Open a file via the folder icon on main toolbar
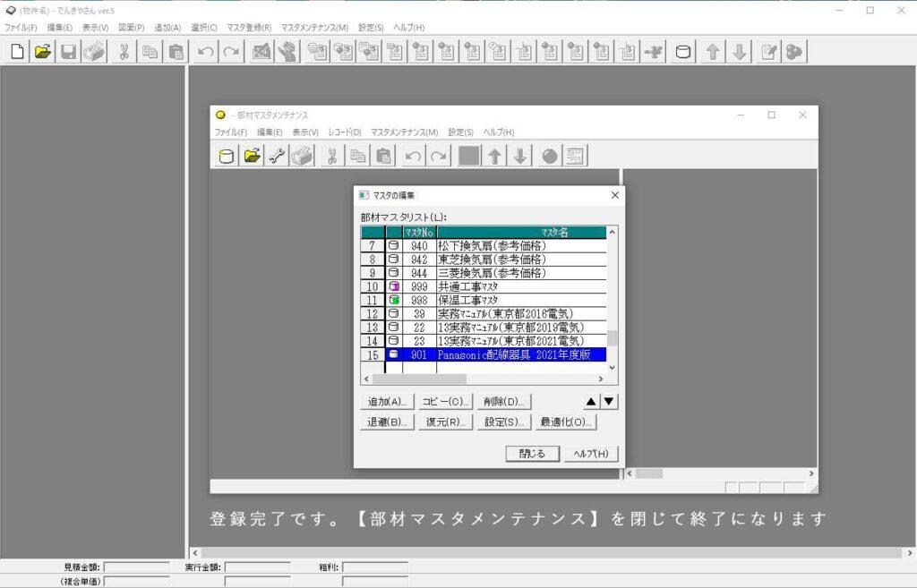The height and width of the screenshot is (588, 917). pos(41,51)
